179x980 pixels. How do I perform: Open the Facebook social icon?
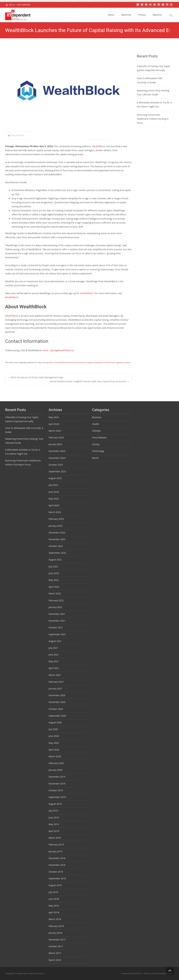tap(138, 5)
